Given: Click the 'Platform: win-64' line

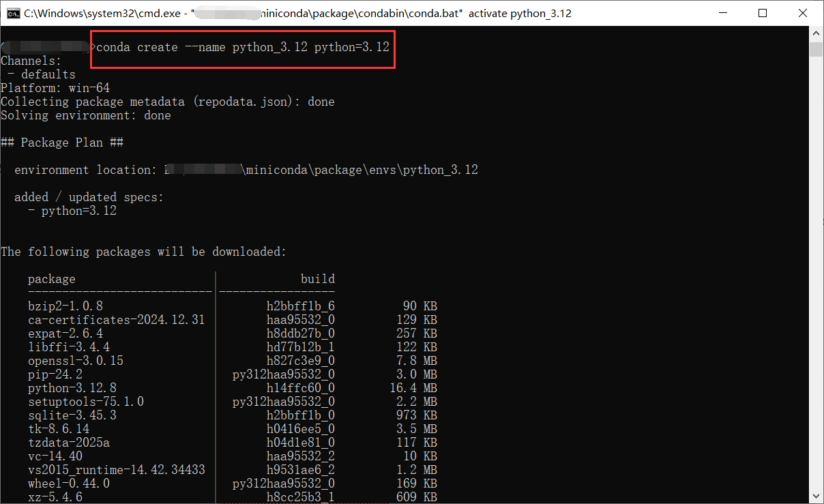Looking at the screenshot, I should click(55, 88).
